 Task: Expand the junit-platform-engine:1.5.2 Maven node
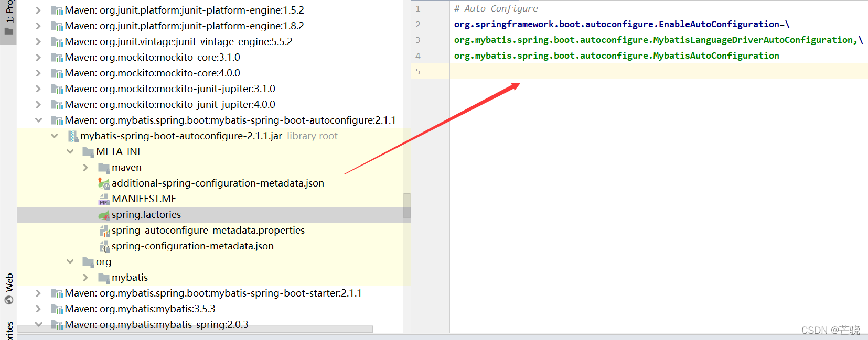(x=38, y=10)
